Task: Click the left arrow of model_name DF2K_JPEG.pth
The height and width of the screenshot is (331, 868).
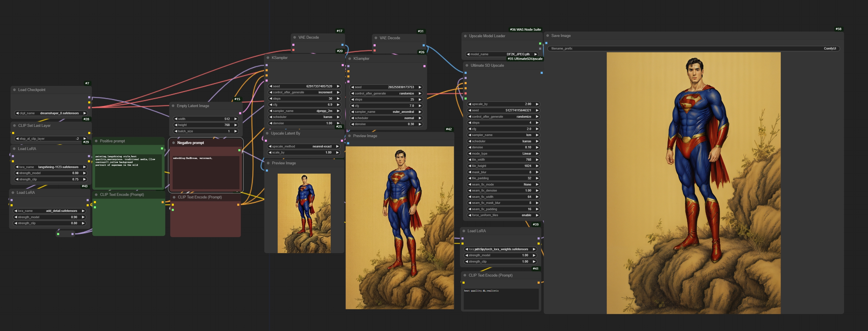Action: (x=468, y=54)
